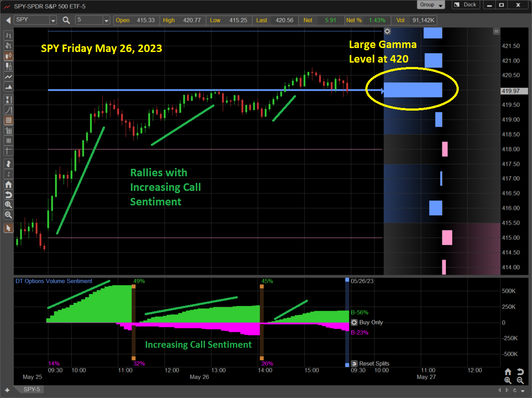Switch to the line chart style
The image size is (532, 398).
point(8,77)
